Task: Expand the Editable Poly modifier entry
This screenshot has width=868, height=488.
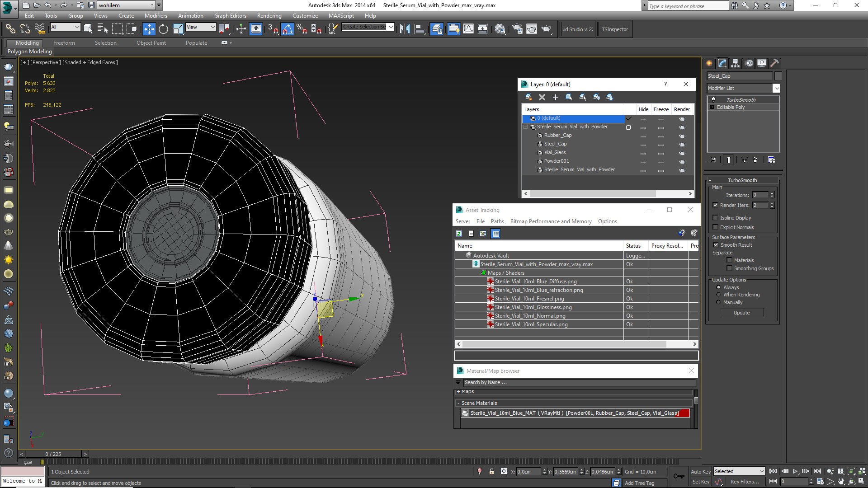Action: click(712, 107)
